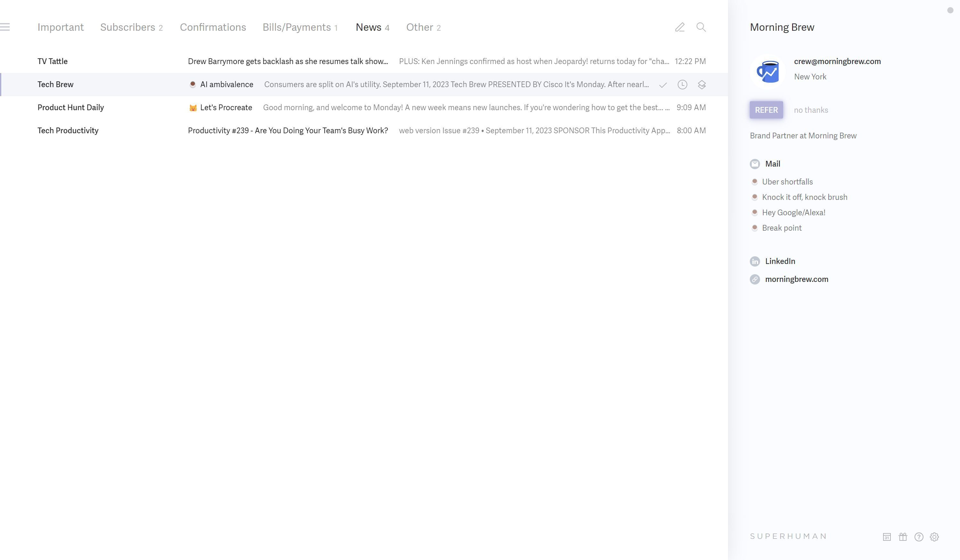Click the no thanks link
The image size is (960, 560).
[811, 110]
